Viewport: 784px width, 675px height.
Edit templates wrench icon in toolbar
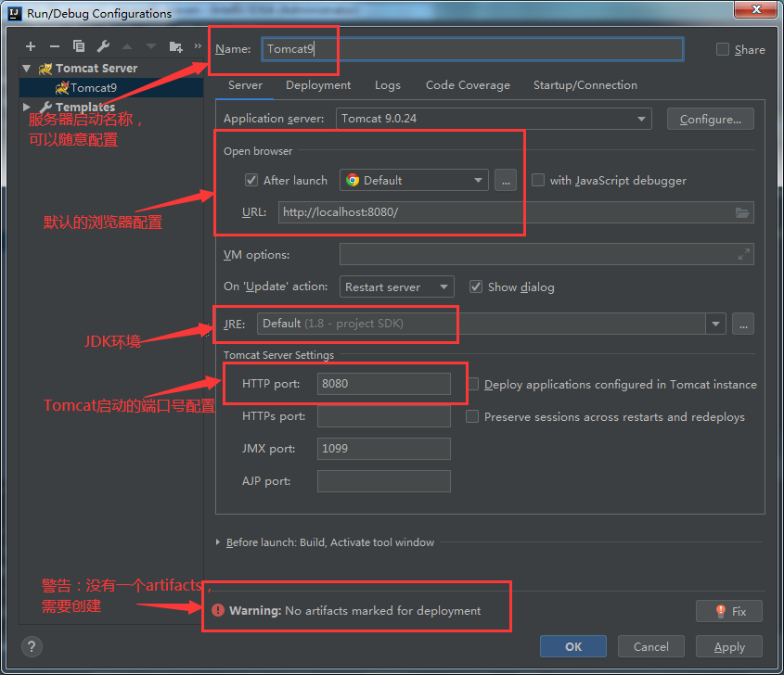[x=103, y=46]
